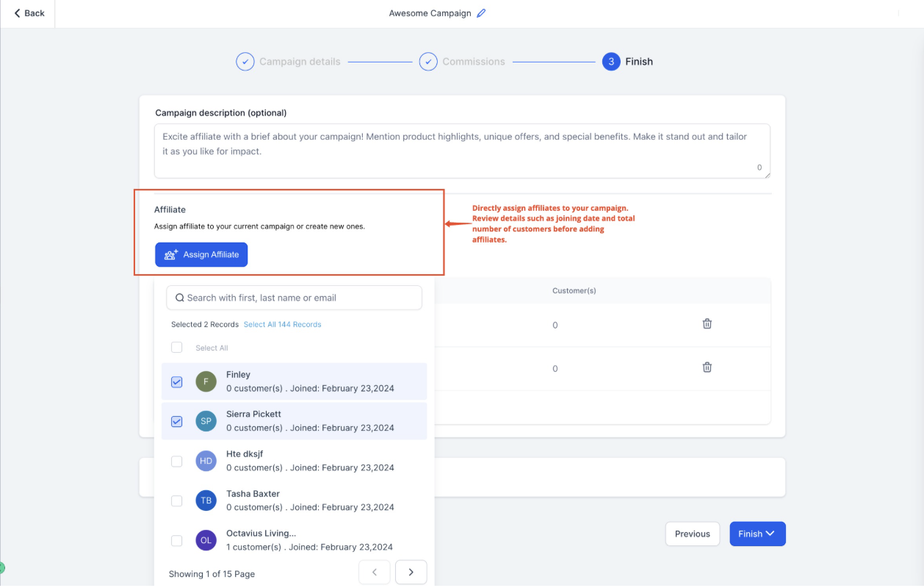This screenshot has width=924, height=588.
Task: Check the Octavius Living checkbox
Action: tap(176, 540)
